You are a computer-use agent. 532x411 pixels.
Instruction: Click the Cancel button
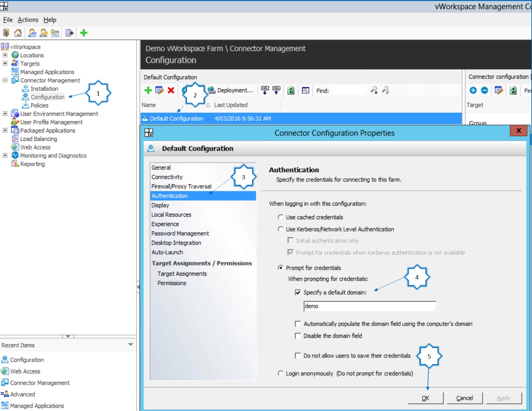465,398
